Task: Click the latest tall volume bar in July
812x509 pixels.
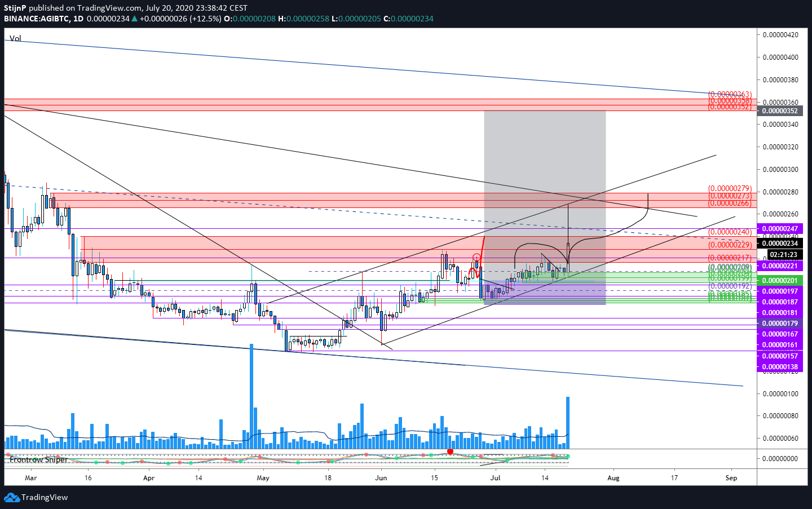Action: point(568,423)
